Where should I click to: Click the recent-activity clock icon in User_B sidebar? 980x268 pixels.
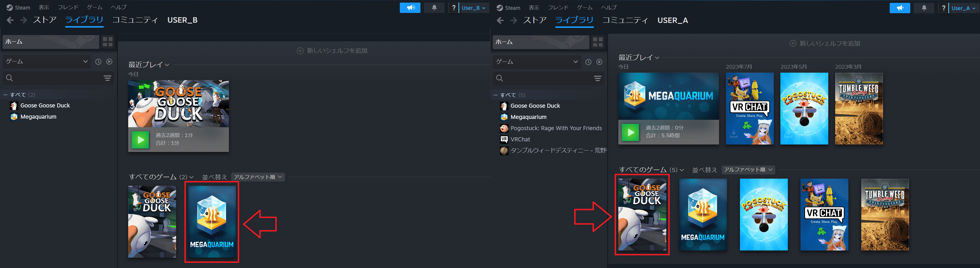(x=98, y=61)
